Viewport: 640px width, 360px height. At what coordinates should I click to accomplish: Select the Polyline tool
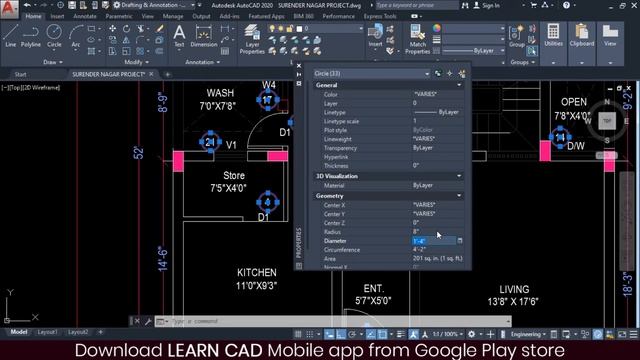click(31, 36)
